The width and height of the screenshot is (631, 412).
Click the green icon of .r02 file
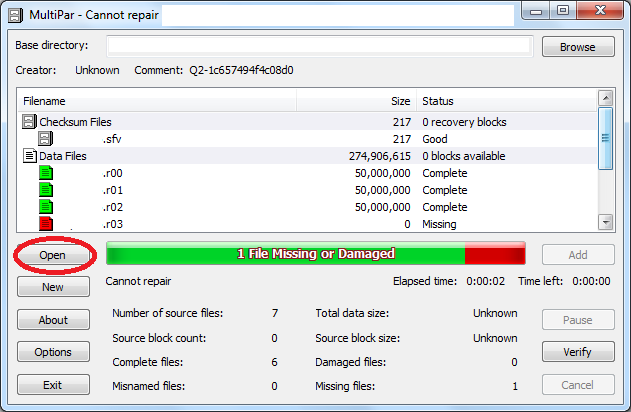(46, 207)
